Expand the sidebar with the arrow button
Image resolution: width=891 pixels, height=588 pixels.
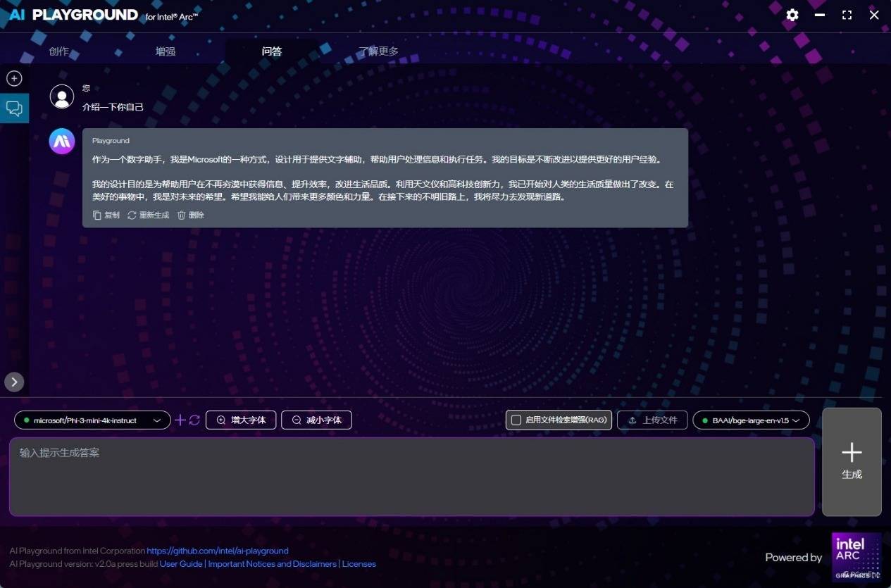14,382
